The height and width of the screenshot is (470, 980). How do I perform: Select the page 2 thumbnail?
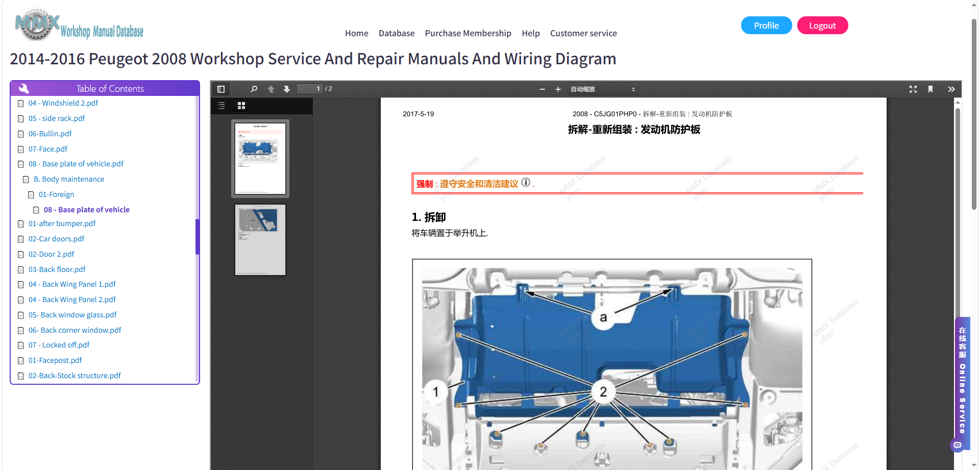point(260,240)
